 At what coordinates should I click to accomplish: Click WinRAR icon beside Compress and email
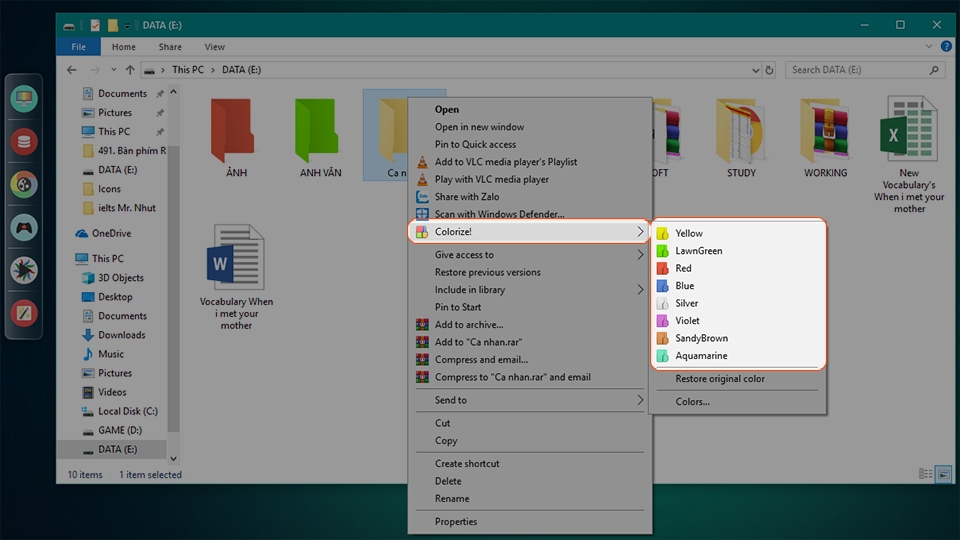[422, 359]
